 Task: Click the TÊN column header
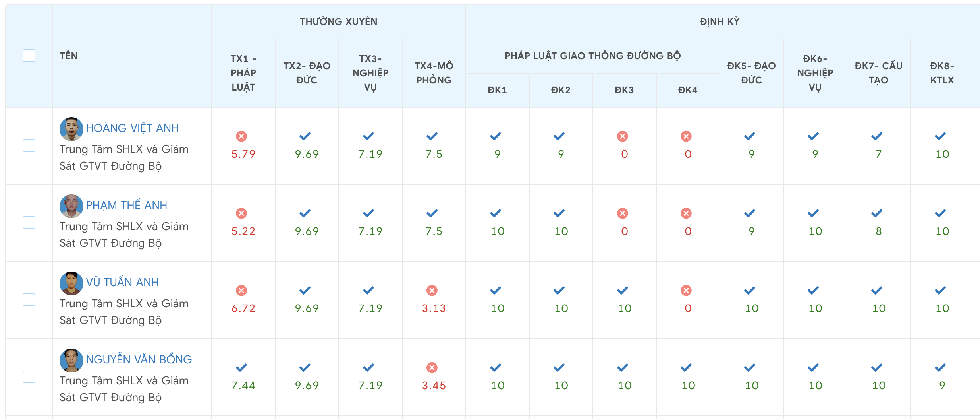coord(69,56)
